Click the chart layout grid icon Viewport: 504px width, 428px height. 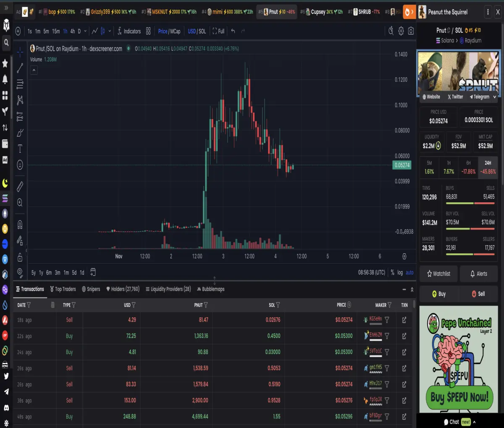[x=148, y=31]
